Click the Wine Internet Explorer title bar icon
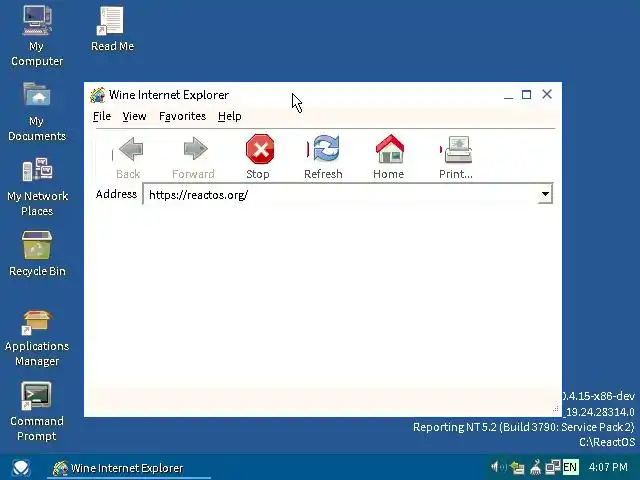 (x=98, y=95)
